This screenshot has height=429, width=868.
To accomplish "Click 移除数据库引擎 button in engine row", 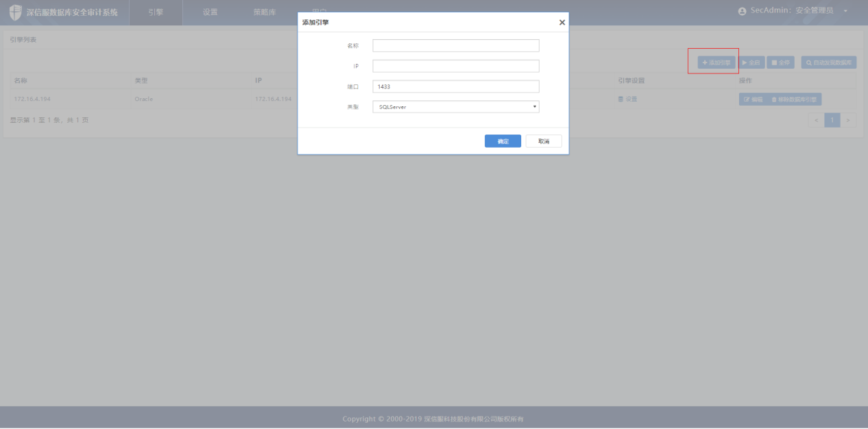I will 794,100.
